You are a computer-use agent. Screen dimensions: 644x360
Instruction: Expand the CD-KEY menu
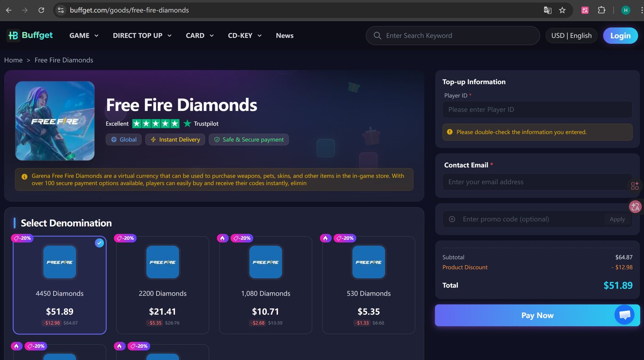245,35
